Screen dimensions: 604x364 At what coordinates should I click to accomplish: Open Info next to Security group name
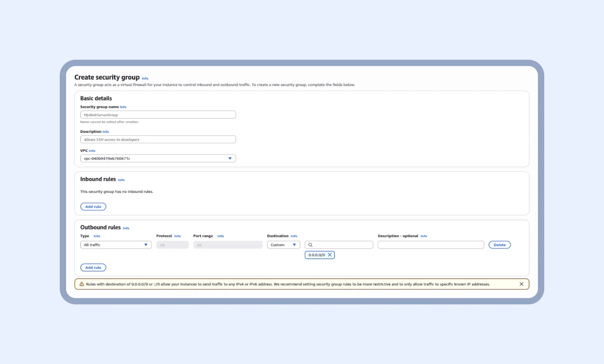pos(123,107)
